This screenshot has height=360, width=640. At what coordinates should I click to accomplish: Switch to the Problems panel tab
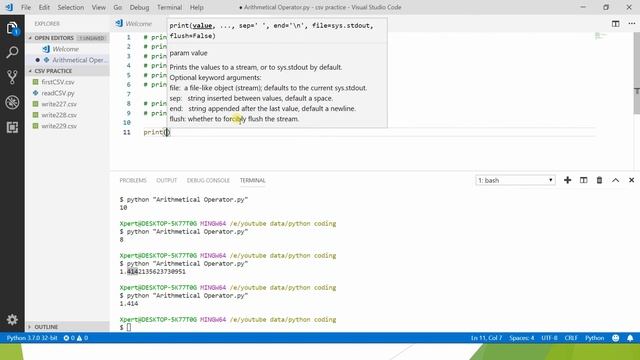[x=133, y=180]
